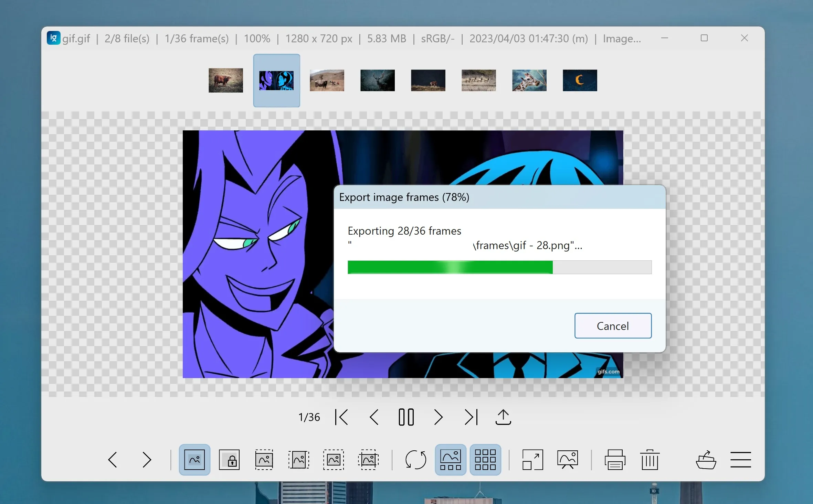View the next image in toolbar

pos(147,460)
